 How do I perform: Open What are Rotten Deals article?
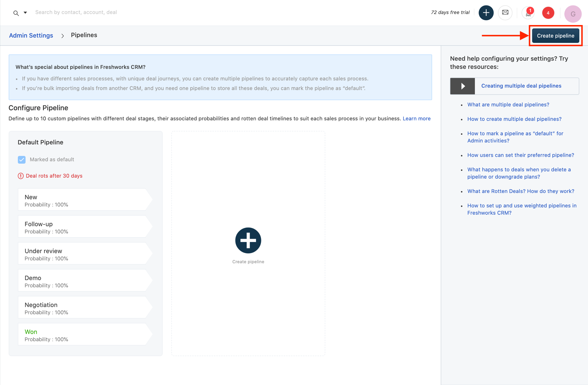click(521, 191)
